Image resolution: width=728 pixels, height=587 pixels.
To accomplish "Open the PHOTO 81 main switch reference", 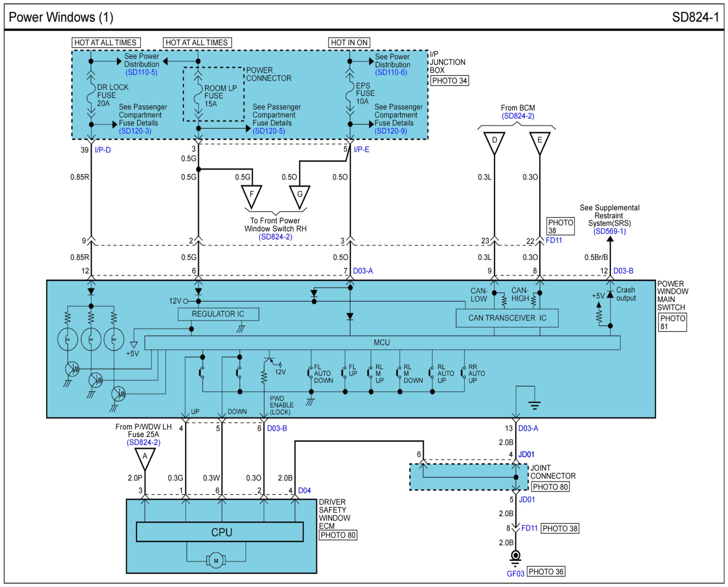I will coord(672,322).
